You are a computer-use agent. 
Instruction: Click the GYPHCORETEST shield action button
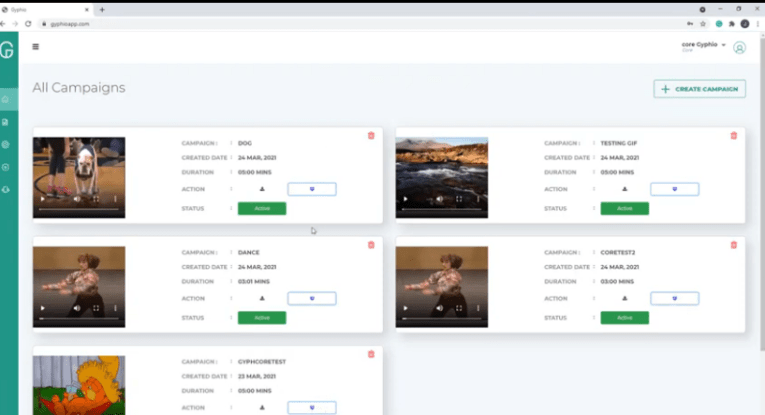coord(312,408)
